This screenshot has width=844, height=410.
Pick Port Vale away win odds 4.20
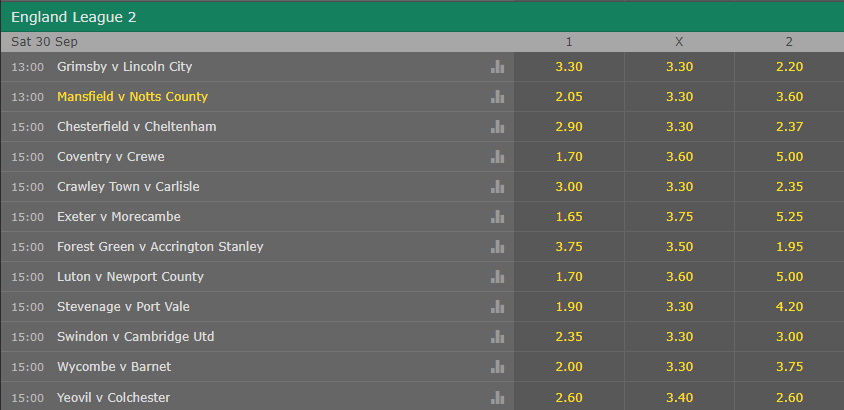(x=789, y=307)
